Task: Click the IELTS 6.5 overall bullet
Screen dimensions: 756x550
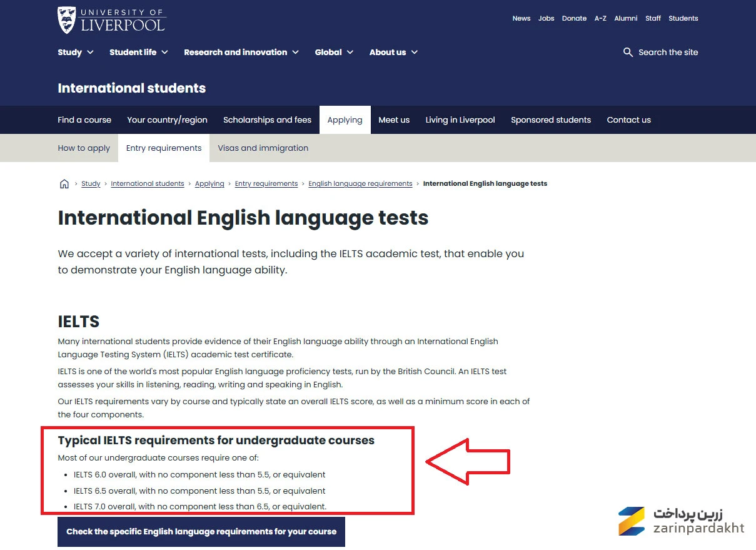Action: (x=199, y=491)
